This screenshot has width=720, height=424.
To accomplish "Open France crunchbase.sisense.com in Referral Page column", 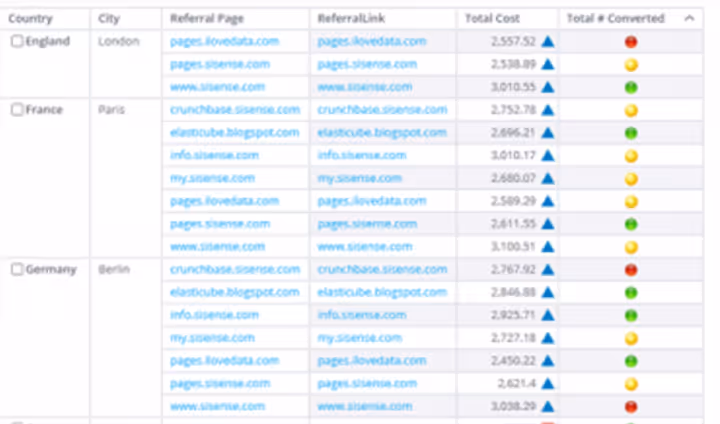I will pos(235,110).
